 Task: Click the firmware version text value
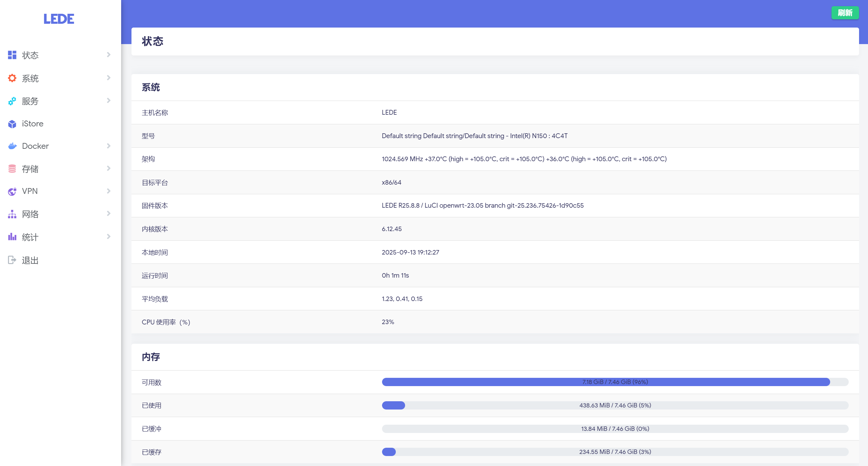pyautogui.click(x=483, y=206)
